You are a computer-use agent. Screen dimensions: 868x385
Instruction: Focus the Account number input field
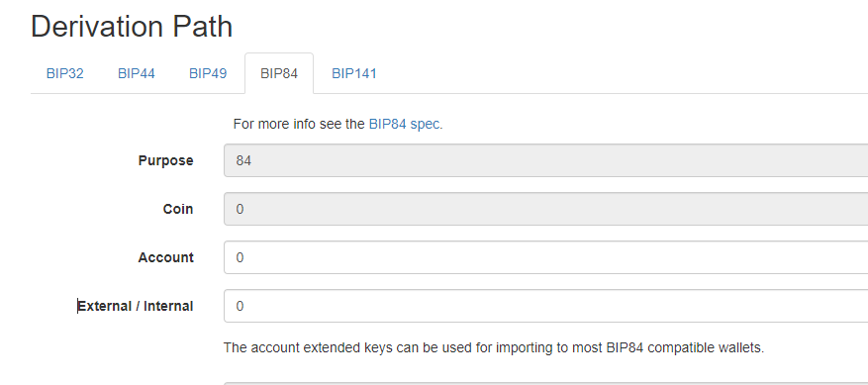coord(545,257)
